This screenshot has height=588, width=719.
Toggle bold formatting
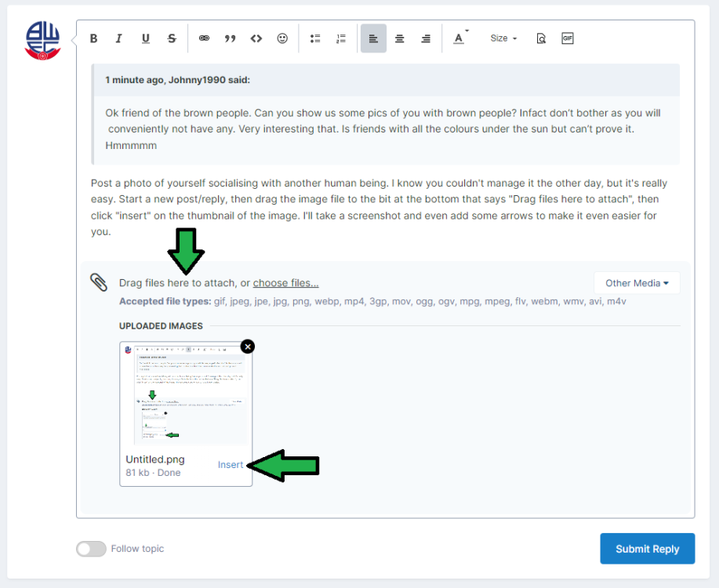[x=93, y=38]
